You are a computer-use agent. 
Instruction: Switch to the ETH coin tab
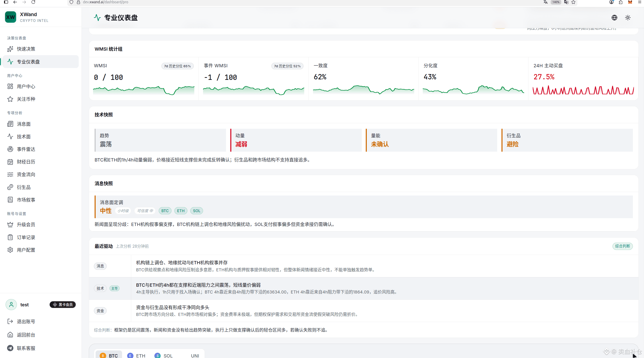pos(136,355)
